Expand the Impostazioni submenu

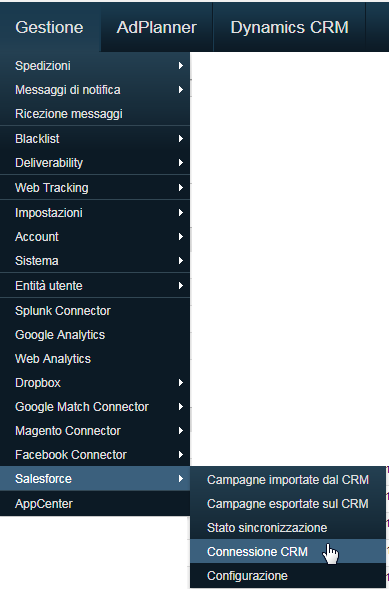coord(95,213)
